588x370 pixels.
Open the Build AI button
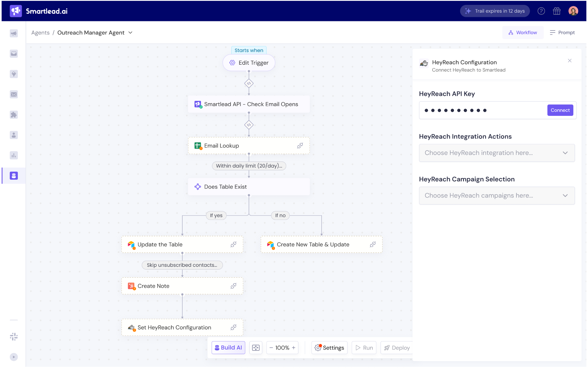(x=228, y=348)
